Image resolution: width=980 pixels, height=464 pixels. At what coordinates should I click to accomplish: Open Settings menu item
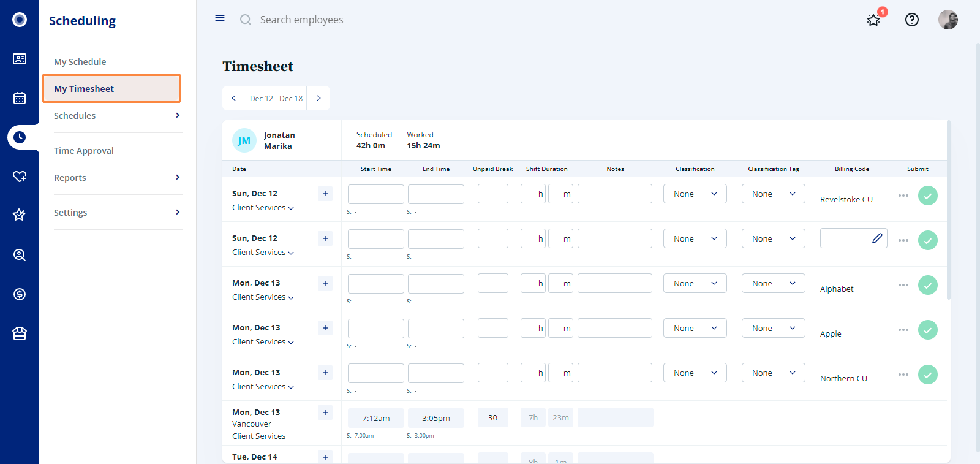[70, 212]
